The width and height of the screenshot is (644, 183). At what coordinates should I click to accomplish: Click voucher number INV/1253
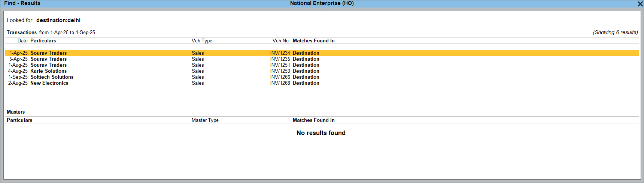click(x=280, y=71)
